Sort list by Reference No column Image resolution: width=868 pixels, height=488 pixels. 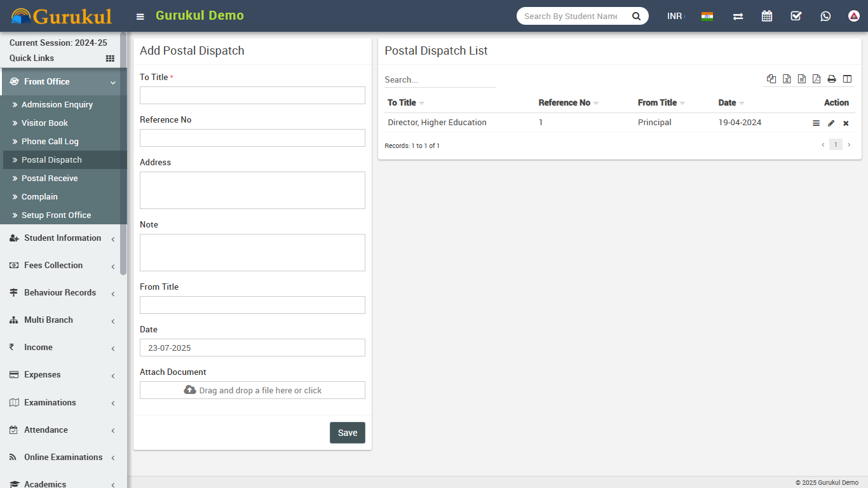(564, 103)
